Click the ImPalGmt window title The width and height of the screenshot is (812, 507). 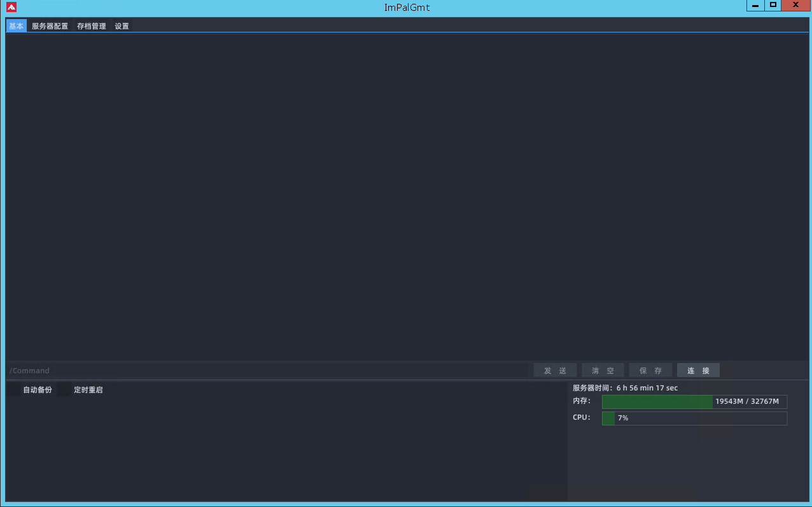(x=407, y=8)
